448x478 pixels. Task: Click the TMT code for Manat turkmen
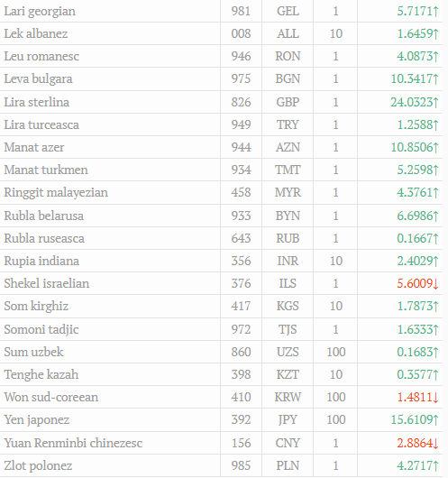point(288,170)
